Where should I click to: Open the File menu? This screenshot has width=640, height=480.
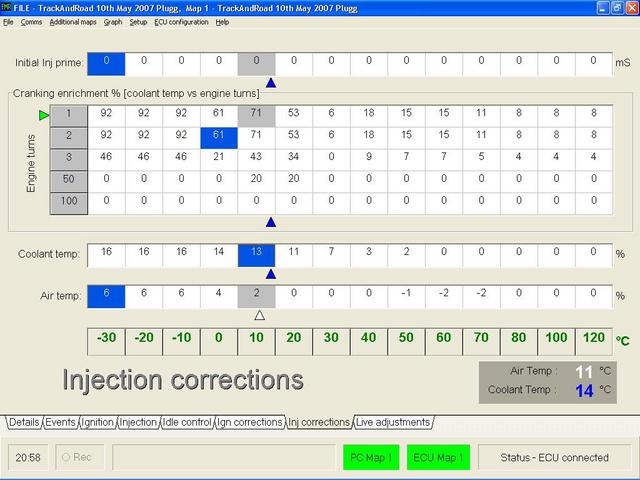(8, 22)
